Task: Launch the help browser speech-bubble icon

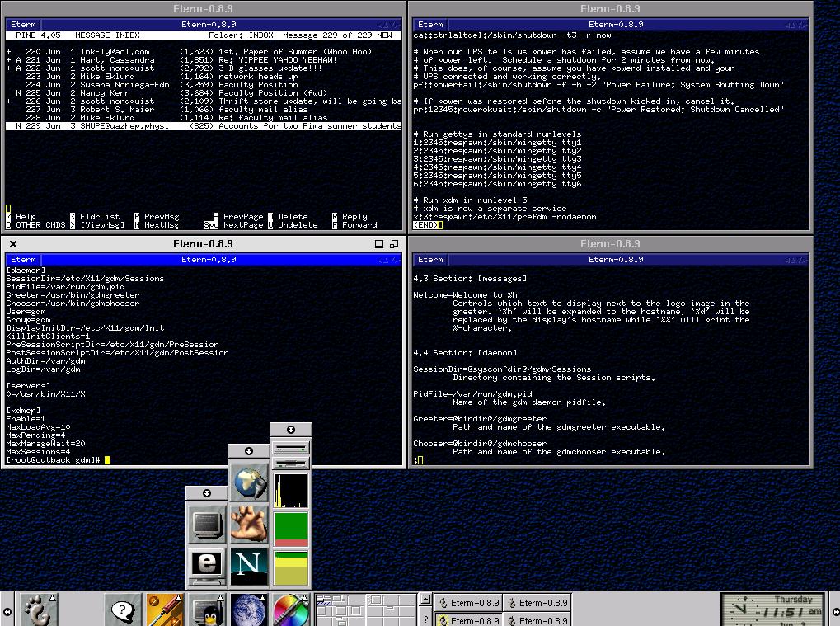Action: 123,610
